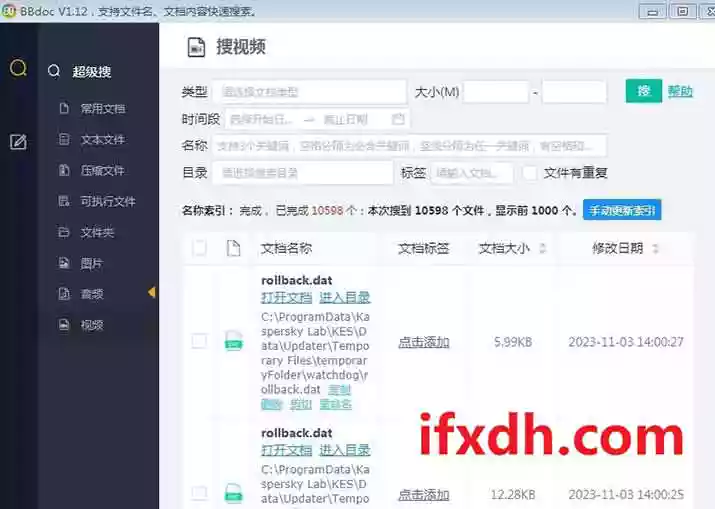Focus the maximum 大小(M) size field
Screen dimensions: 715x509
coord(574,92)
